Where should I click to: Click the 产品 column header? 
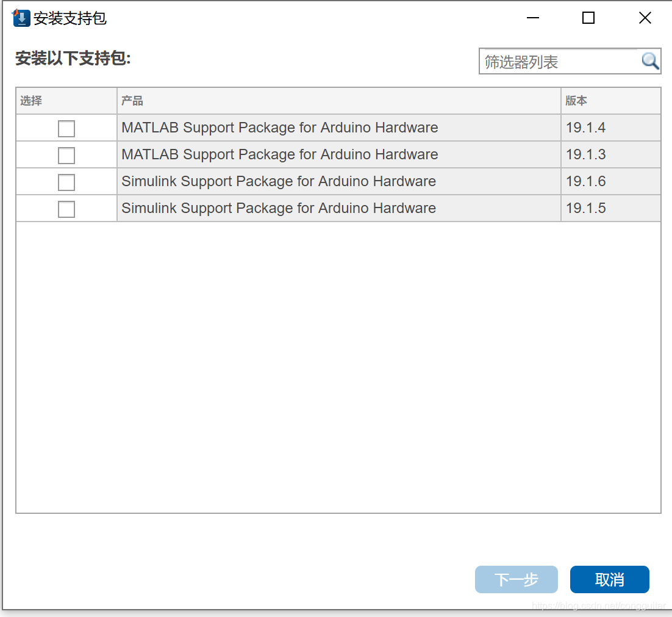click(x=338, y=101)
